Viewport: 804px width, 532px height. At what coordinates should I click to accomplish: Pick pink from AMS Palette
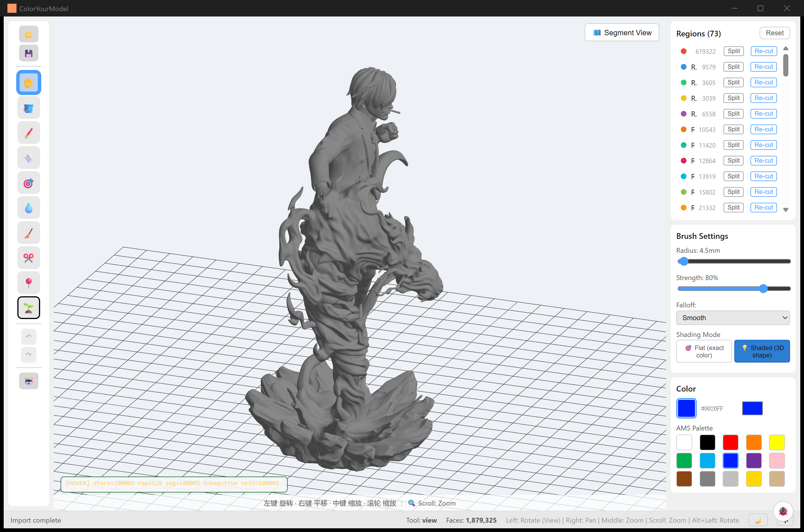coord(776,461)
